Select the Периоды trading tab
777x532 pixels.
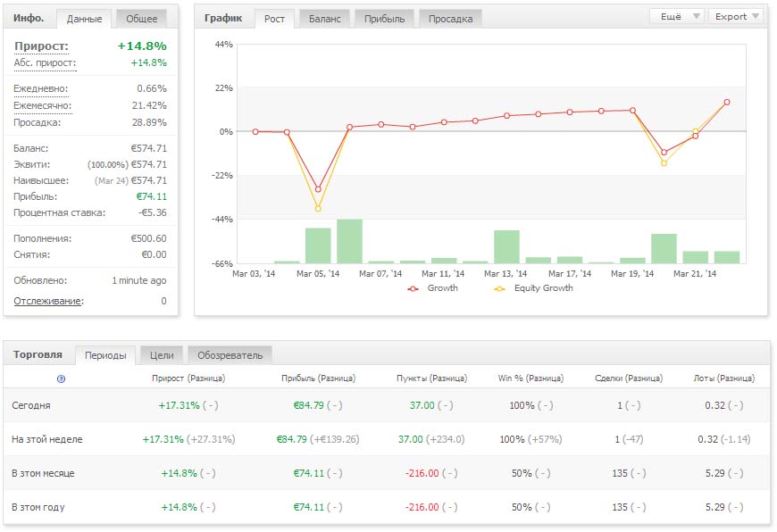105,355
